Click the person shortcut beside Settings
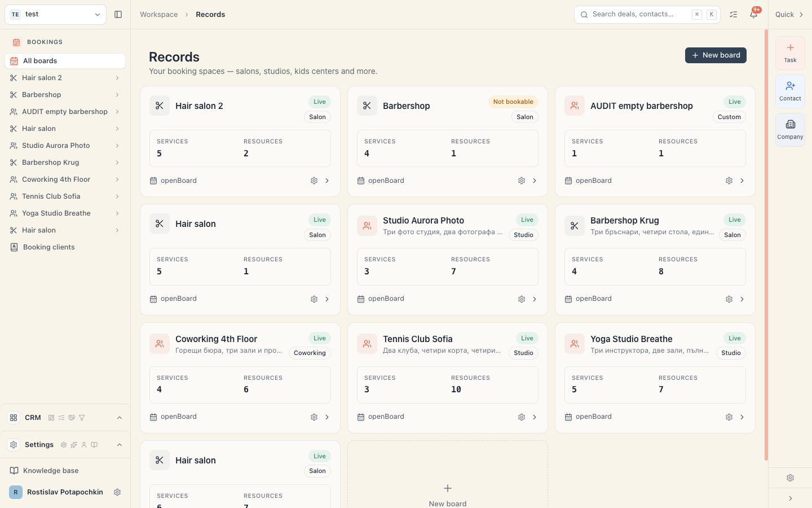The height and width of the screenshot is (508, 812). [84, 445]
